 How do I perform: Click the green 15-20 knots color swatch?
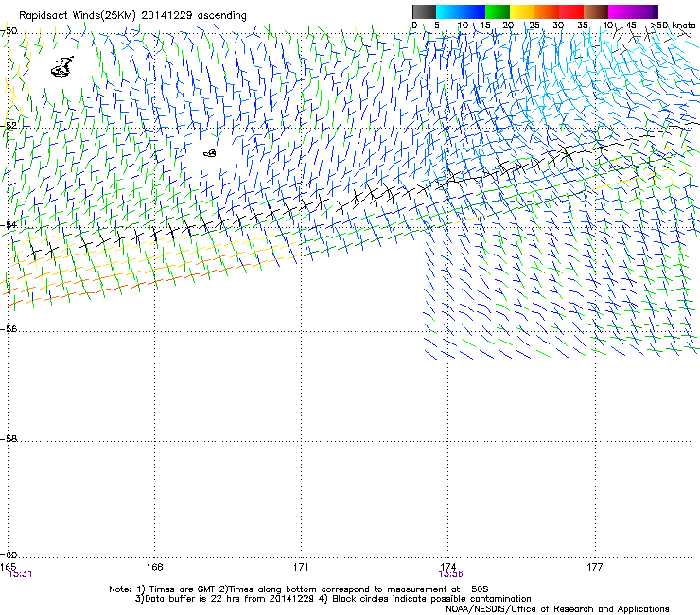pyautogui.click(x=498, y=11)
